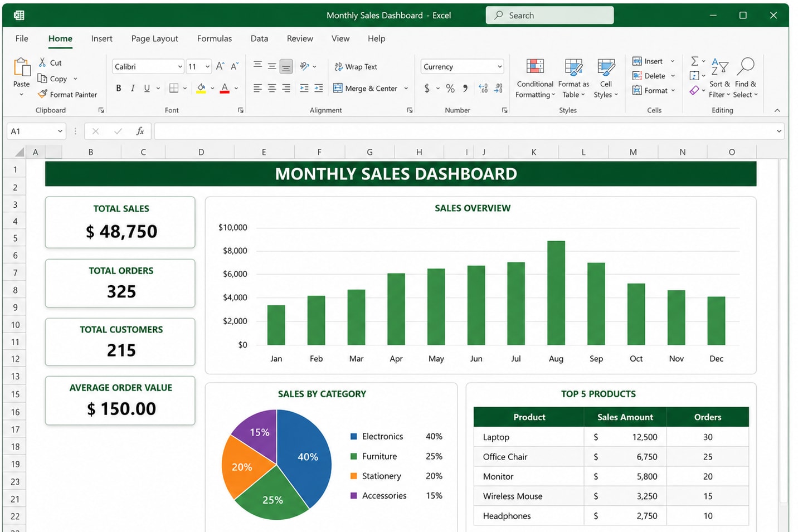
Task: Apply the Fill Color bucket
Action: tap(201, 88)
